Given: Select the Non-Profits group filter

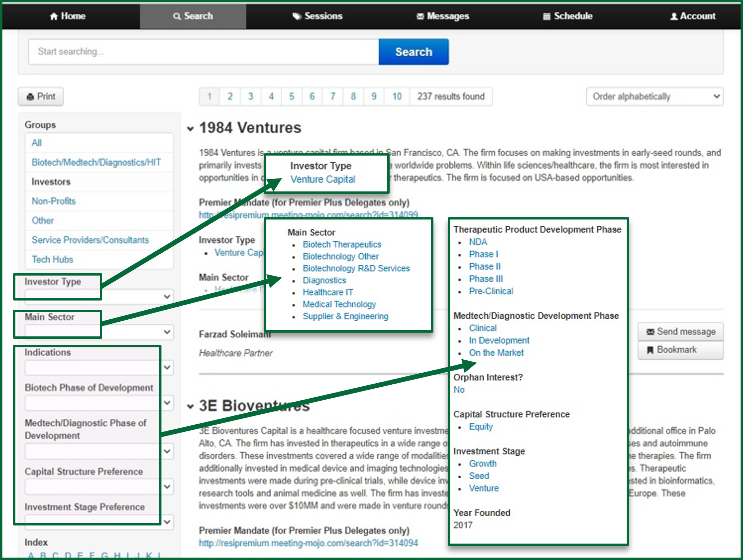Looking at the screenshot, I should [54, 201].
